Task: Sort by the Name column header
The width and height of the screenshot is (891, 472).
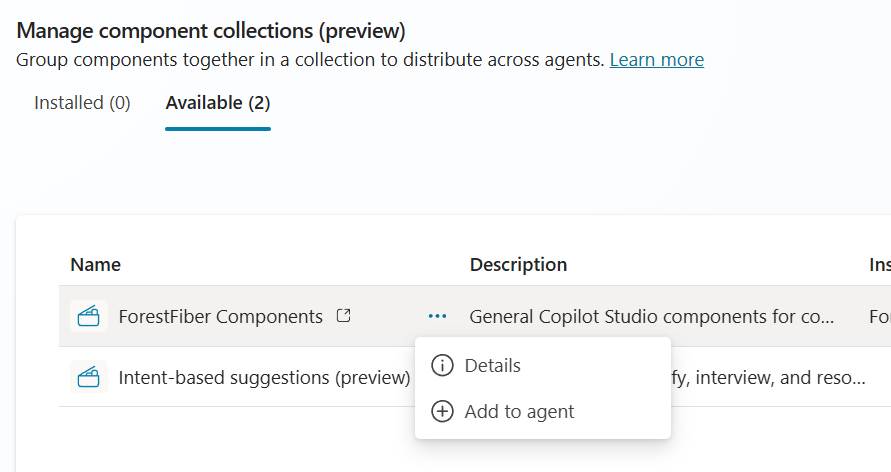Action: 95,265
